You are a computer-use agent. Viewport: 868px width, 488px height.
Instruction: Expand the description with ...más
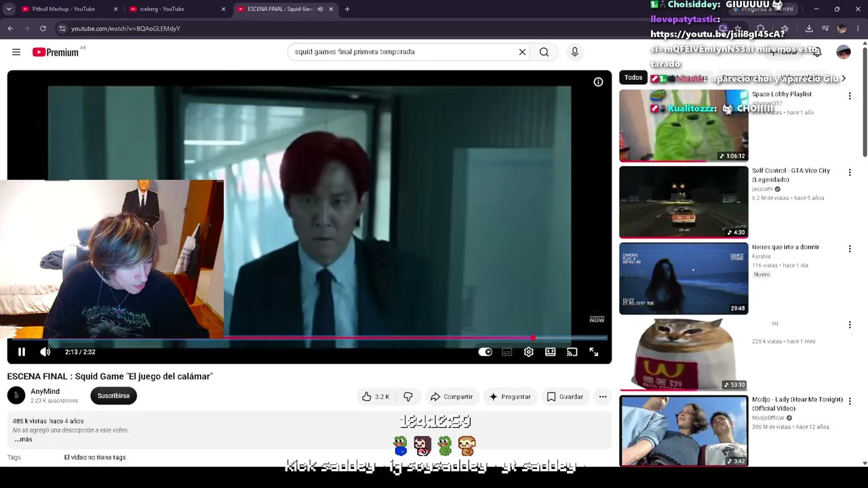[x=22, y=439]
